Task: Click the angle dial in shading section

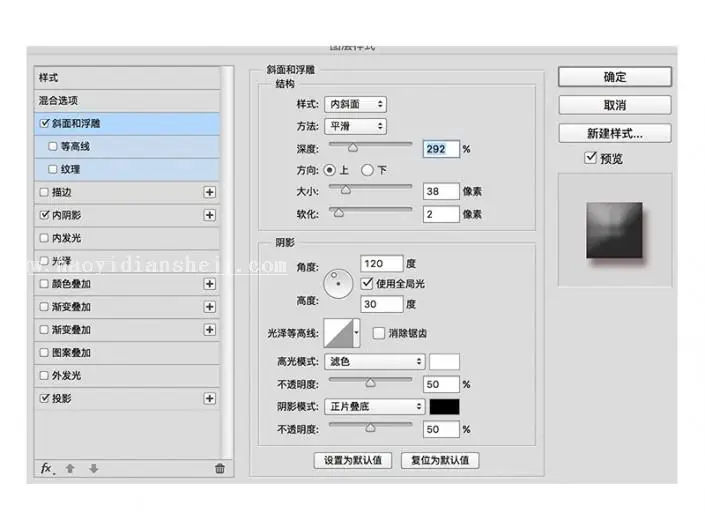Action: pos(338,284)
